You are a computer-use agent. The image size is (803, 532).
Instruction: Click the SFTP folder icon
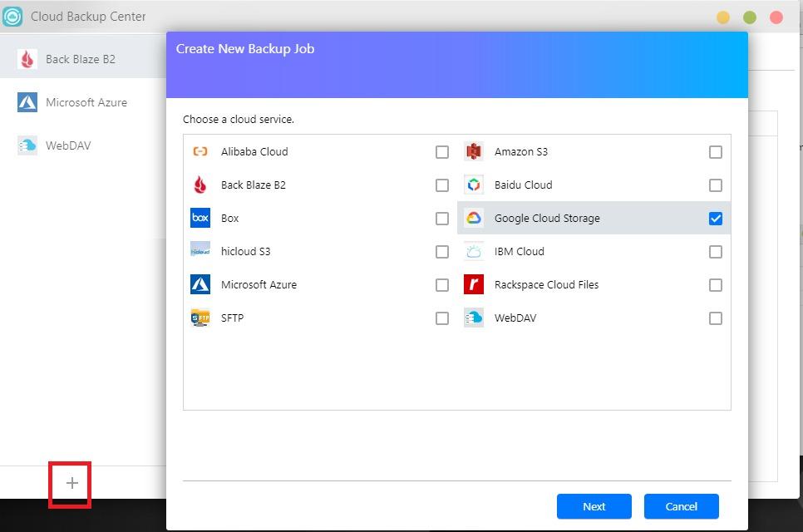200,318
